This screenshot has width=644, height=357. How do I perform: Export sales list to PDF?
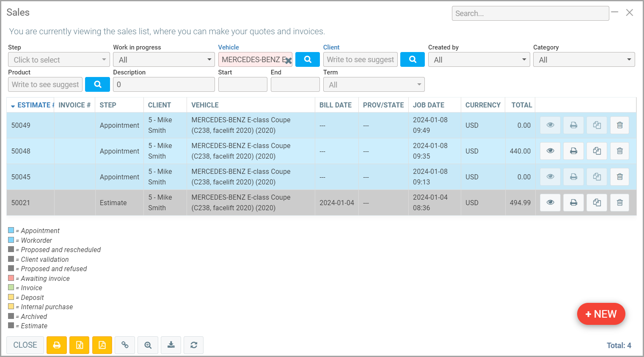102,345
